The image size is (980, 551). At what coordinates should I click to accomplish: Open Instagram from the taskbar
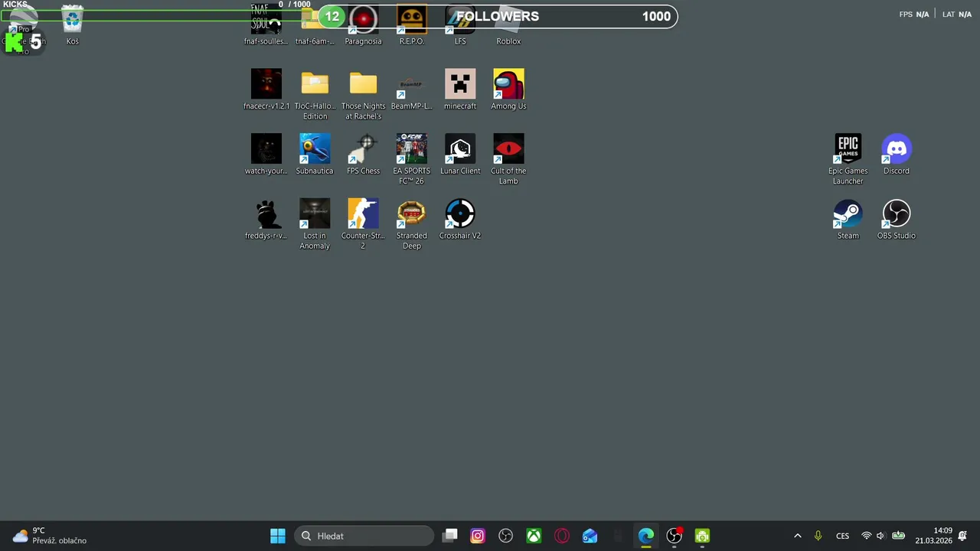tap(478, 536)
